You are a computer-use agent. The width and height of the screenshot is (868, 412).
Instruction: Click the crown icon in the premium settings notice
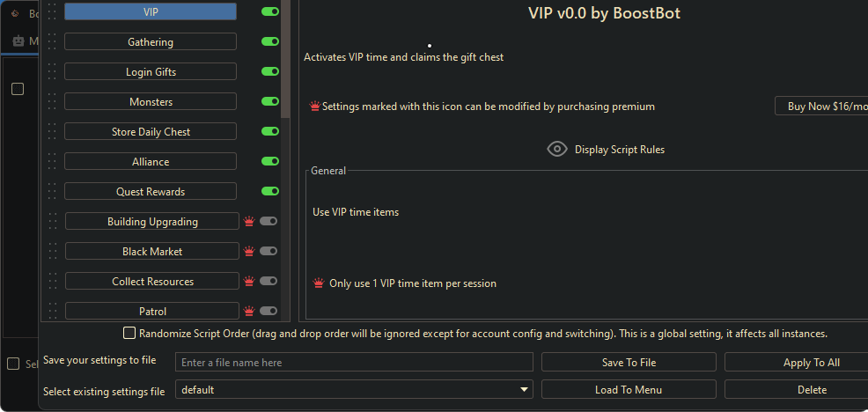[314, 107]
